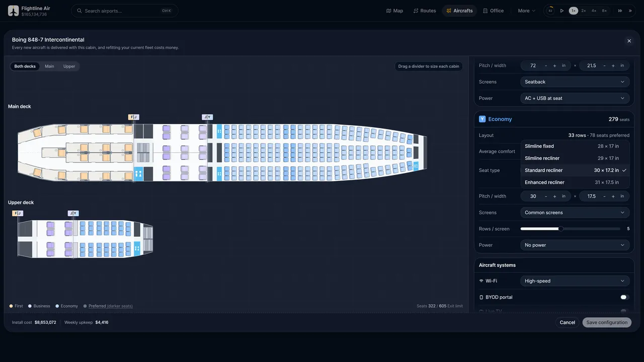Click the BYOD portal phone icon

point(481,297)
